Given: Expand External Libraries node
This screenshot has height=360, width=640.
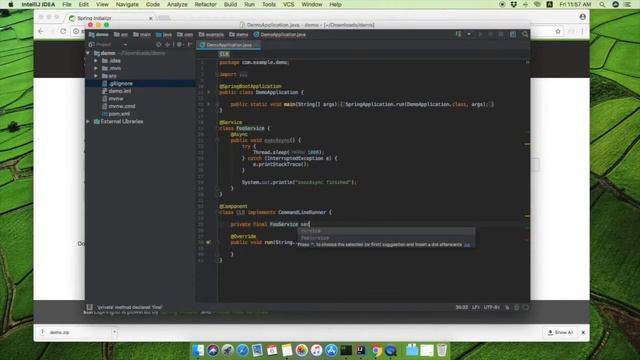Looking at the screenshot, I should point(88,122).
